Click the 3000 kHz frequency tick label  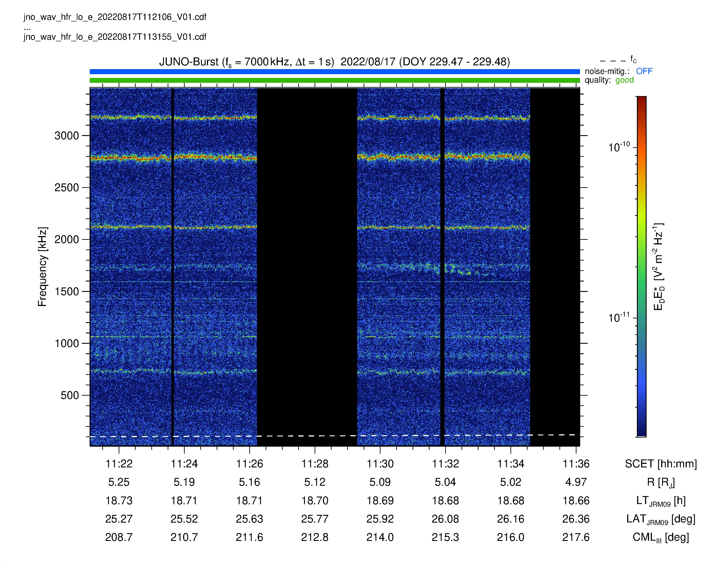click(x=67, y=136)
